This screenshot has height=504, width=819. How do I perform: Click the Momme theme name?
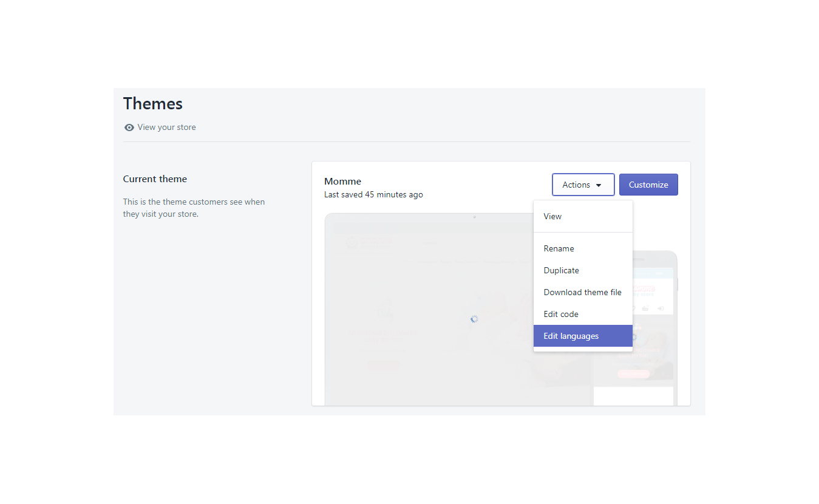(x=342, y=181)
